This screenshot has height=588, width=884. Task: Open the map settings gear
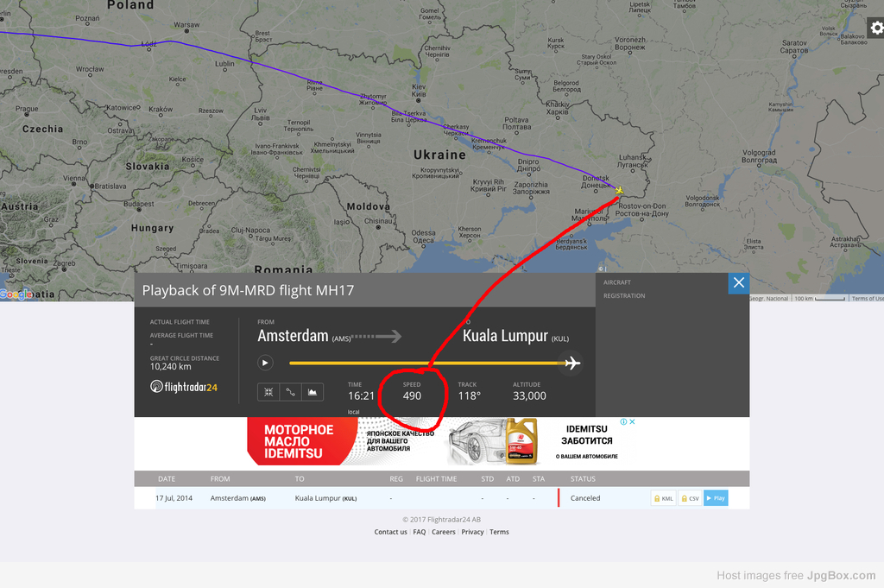click(875, 28)
